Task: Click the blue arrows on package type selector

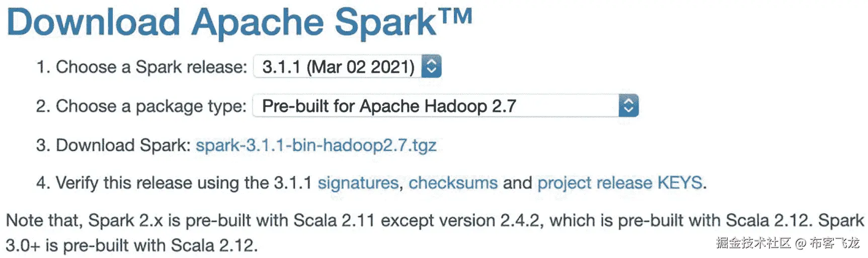Action: [x=628, y=106]
